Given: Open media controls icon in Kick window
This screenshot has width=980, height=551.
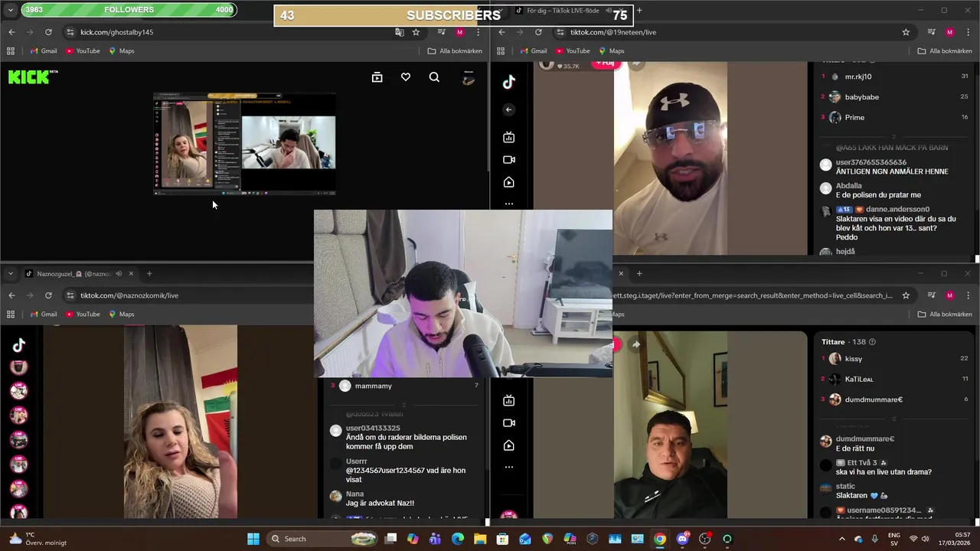Looking at the screenshot, I should pos(442,32).
